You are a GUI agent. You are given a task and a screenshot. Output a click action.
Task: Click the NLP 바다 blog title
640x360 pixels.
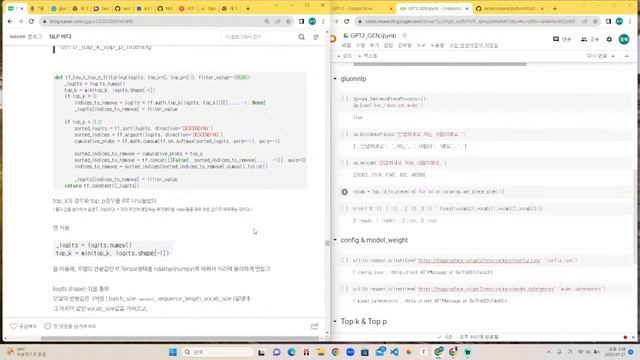pyautogui.click(x=60, y=37)
